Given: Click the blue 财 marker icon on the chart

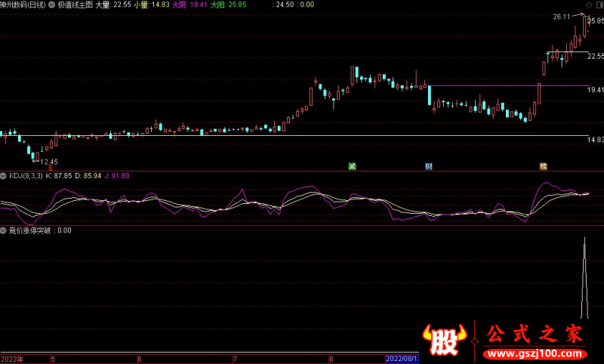Looking at the screenshot, I should pyautogui.click(x=429, y=166).
